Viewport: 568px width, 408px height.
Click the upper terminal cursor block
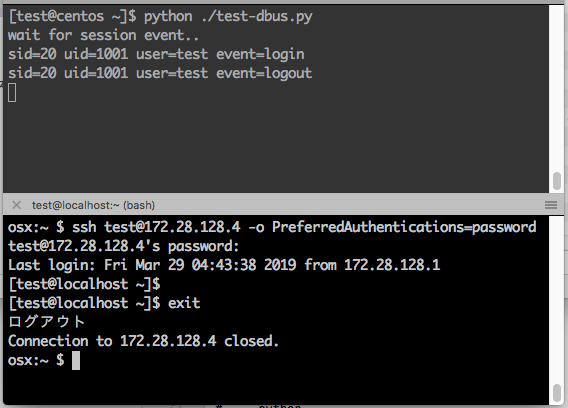tap(12, 92)
